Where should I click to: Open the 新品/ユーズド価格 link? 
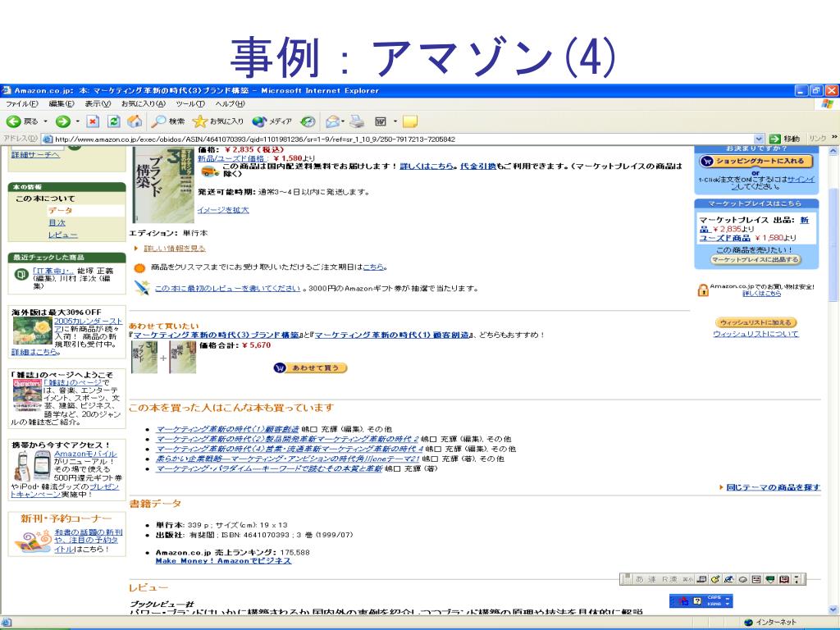tap(231, 158)
